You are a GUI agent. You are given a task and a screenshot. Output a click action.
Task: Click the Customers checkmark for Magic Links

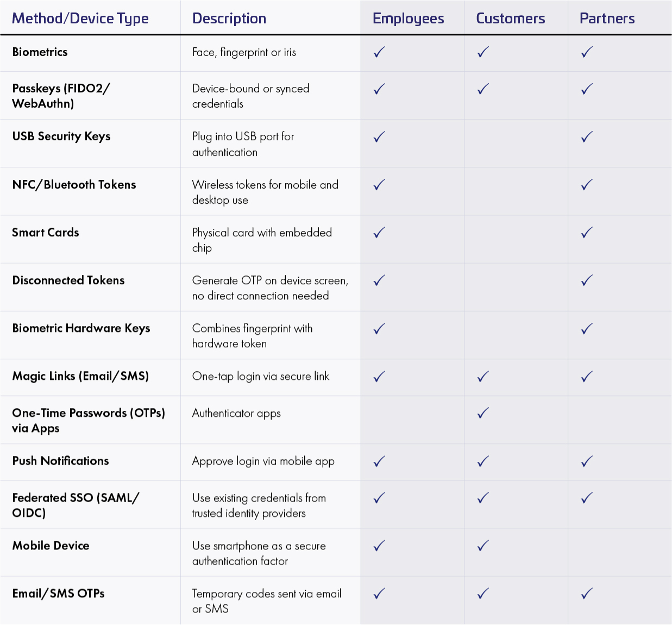483,376
